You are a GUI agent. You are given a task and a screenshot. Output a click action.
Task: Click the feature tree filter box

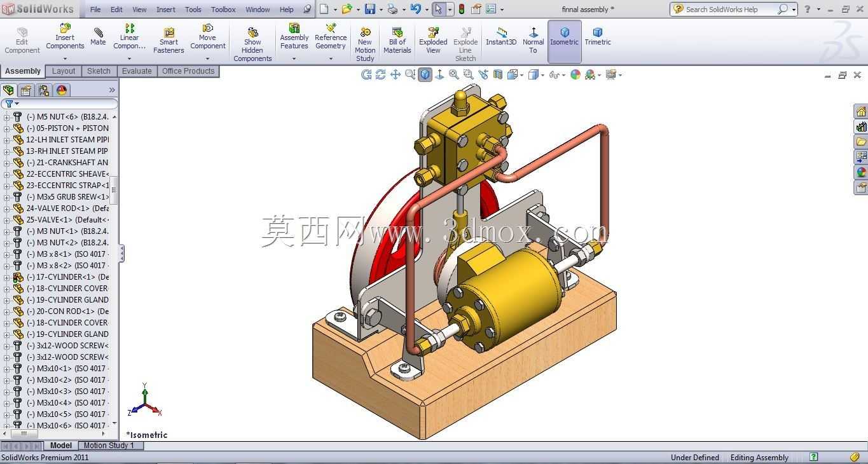[x=59, y=104]
